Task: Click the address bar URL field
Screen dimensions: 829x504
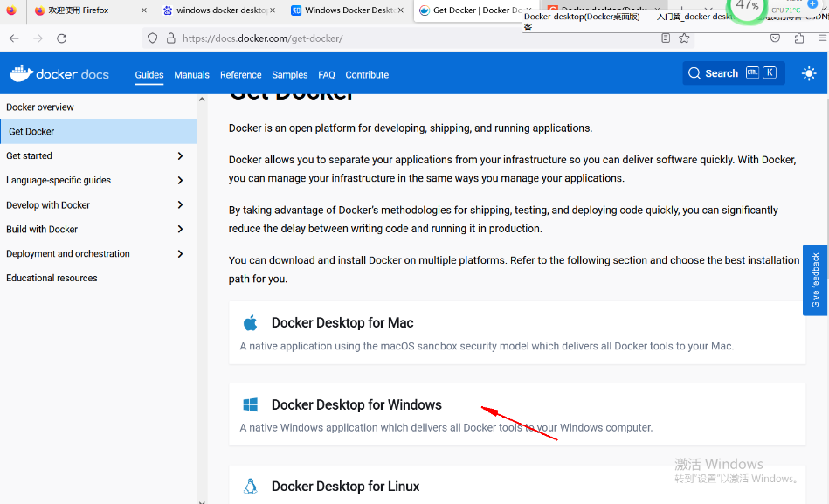Action: coord(418,38)
